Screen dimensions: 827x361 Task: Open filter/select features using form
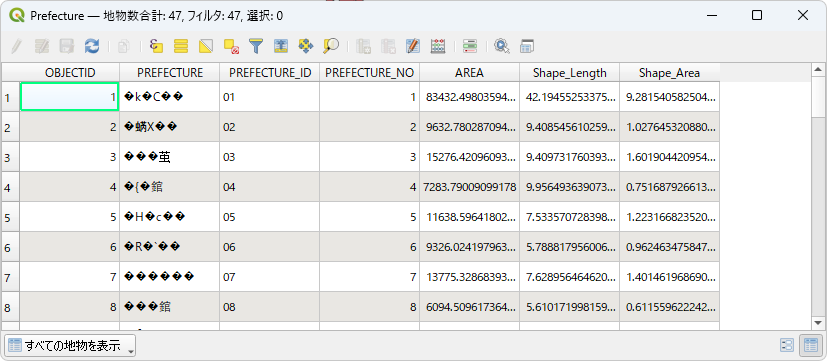coord(256,46)
